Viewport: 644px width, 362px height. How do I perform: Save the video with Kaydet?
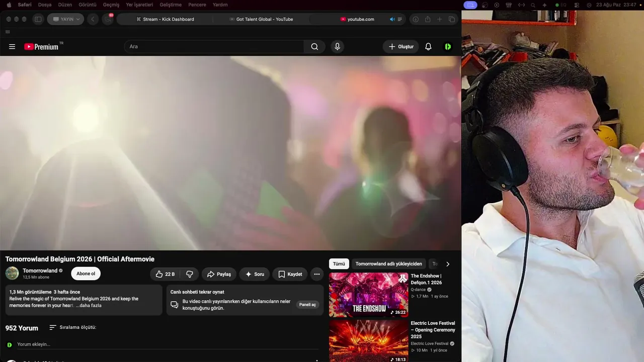point(290,274)
